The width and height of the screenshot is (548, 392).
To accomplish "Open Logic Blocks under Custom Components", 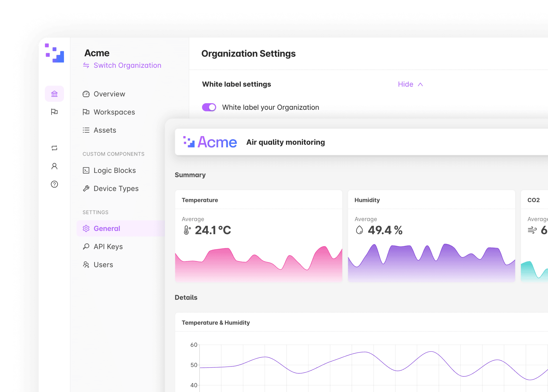I will coord(114,170).
